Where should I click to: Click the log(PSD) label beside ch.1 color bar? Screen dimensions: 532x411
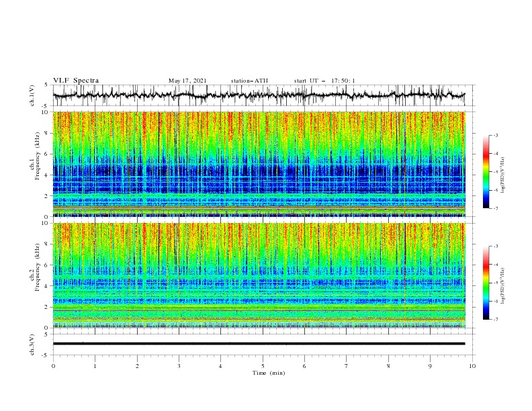(503, 175)
